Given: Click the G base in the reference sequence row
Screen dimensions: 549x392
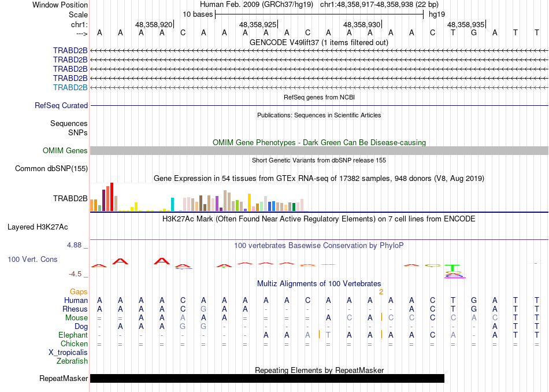Looking at the screenshot, I should click(474, 33).
